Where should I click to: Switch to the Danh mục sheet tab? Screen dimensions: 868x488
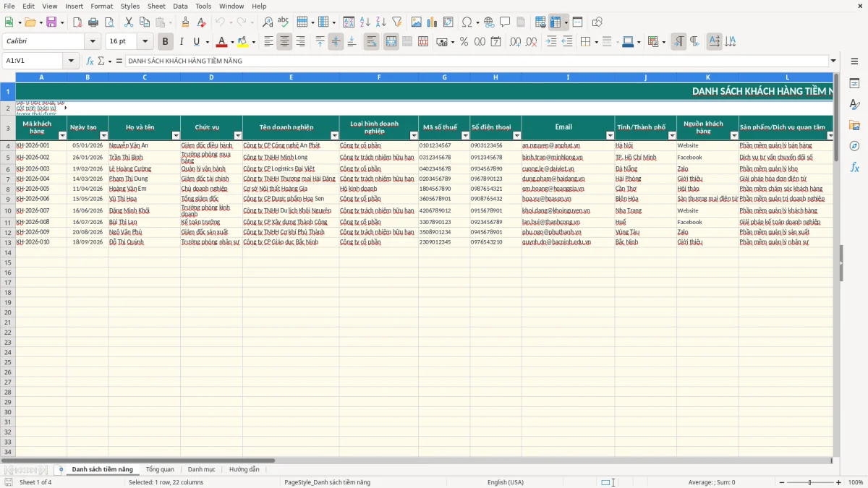(201, 469)
